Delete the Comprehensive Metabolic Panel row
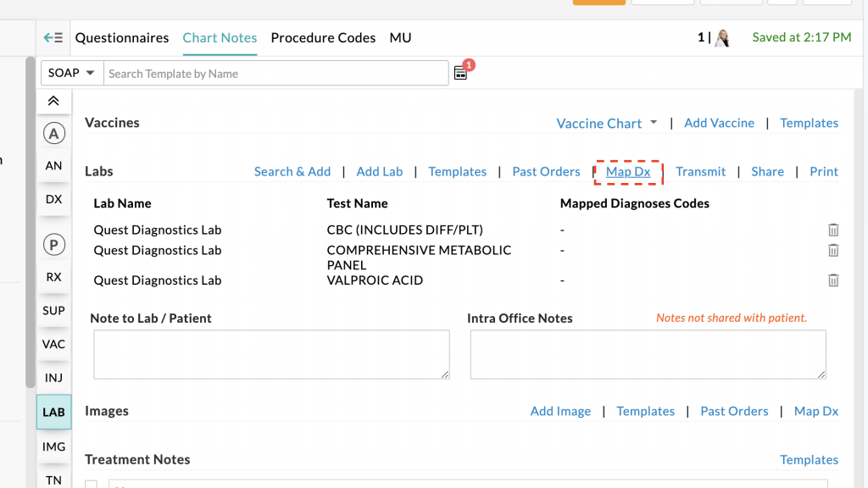The image size is (868, 488). tap(833, 250)
